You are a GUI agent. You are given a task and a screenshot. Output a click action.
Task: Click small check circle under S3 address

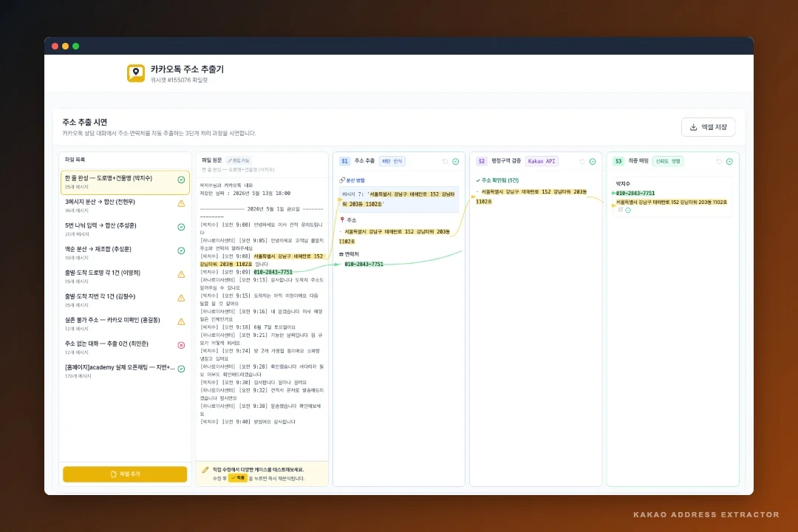pos(628,211)
